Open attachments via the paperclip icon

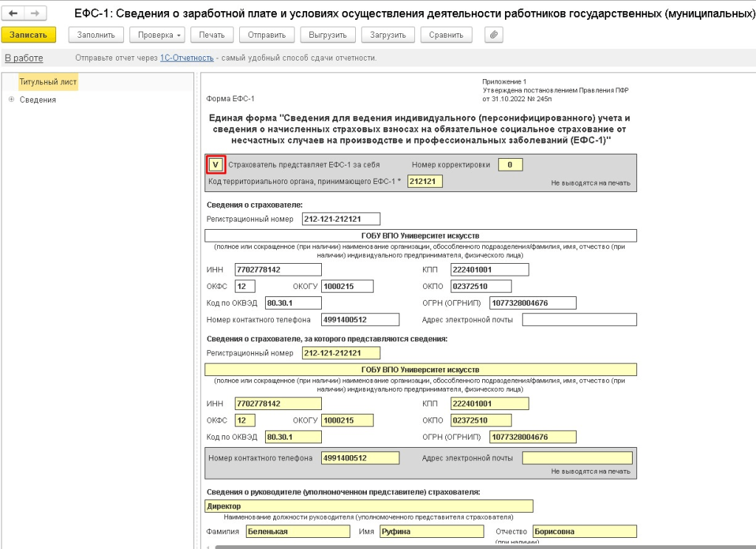click(x=493, y=35)
